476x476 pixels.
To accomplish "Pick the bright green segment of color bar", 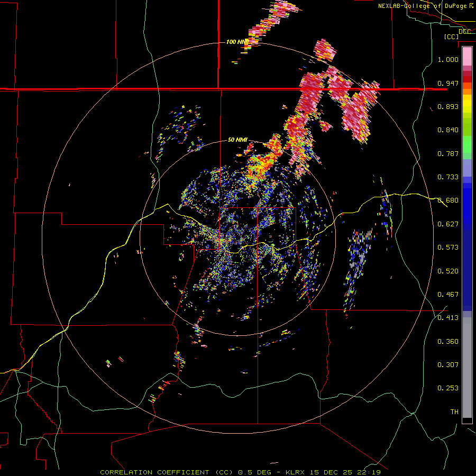I will (467, 144).
